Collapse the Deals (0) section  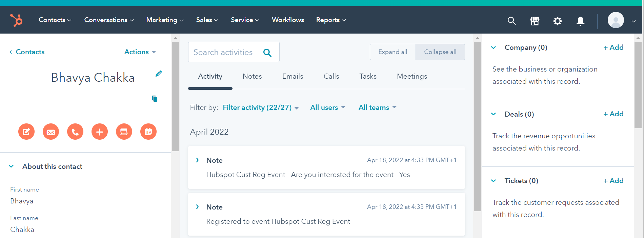494,114
